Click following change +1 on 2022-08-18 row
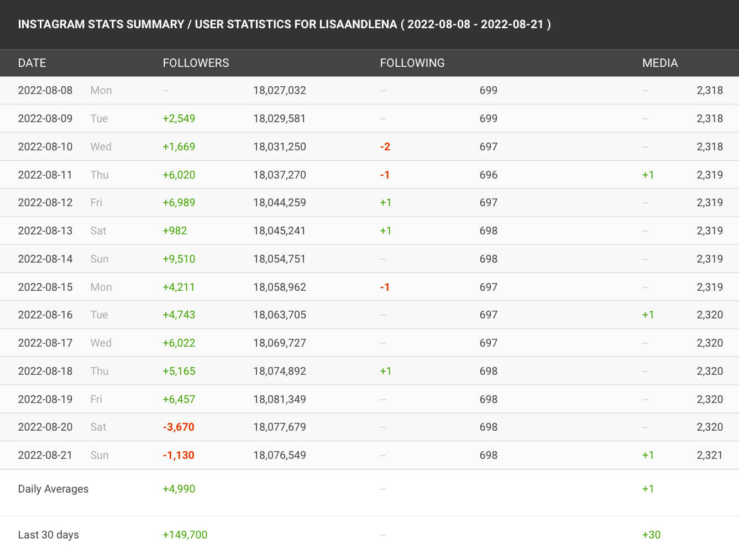 coord(386,371)
